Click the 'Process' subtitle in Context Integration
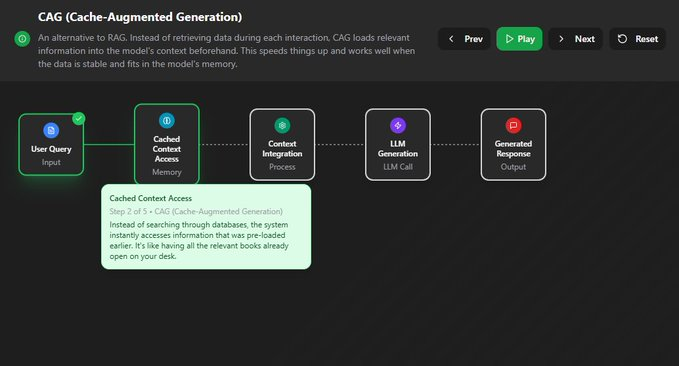 [282, 167]
